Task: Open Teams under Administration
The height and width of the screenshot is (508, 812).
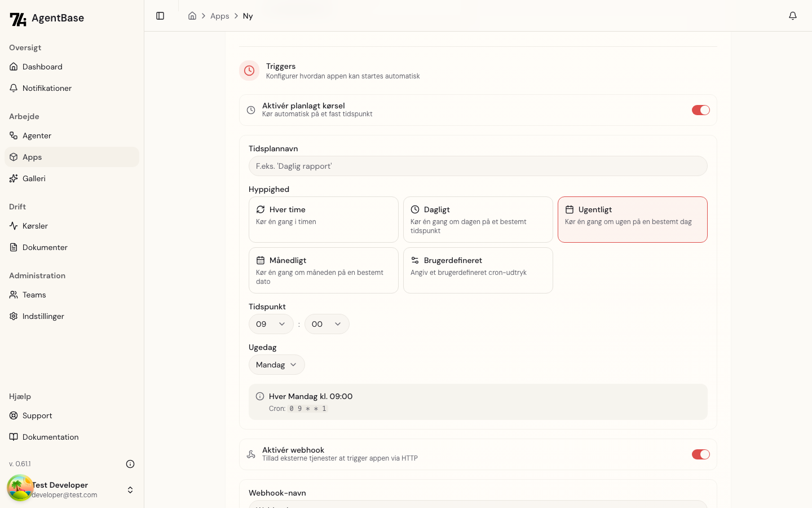Action: point(34,295)
